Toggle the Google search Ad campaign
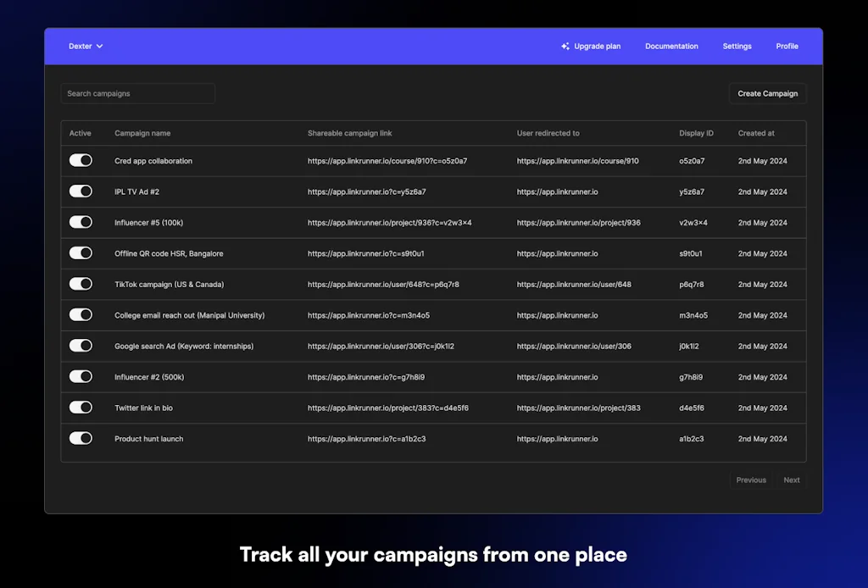This screenshot has height=588, width=868. pos(81,345)
